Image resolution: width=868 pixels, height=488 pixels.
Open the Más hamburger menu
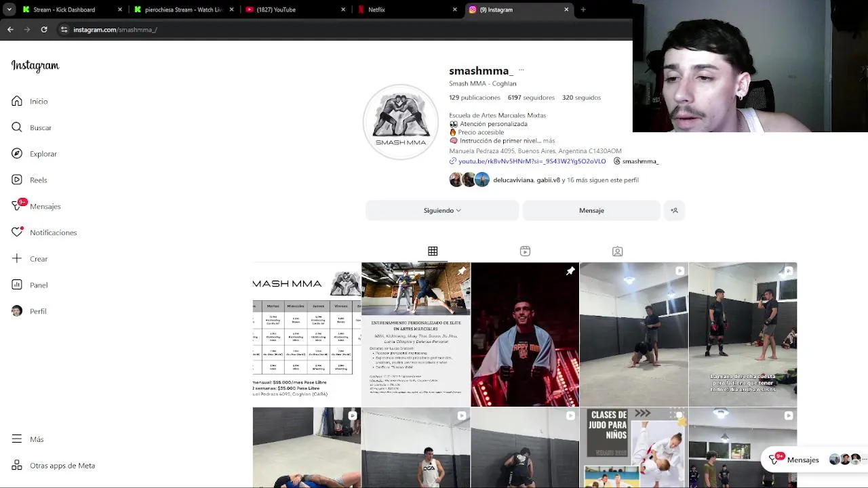point(17,439)
